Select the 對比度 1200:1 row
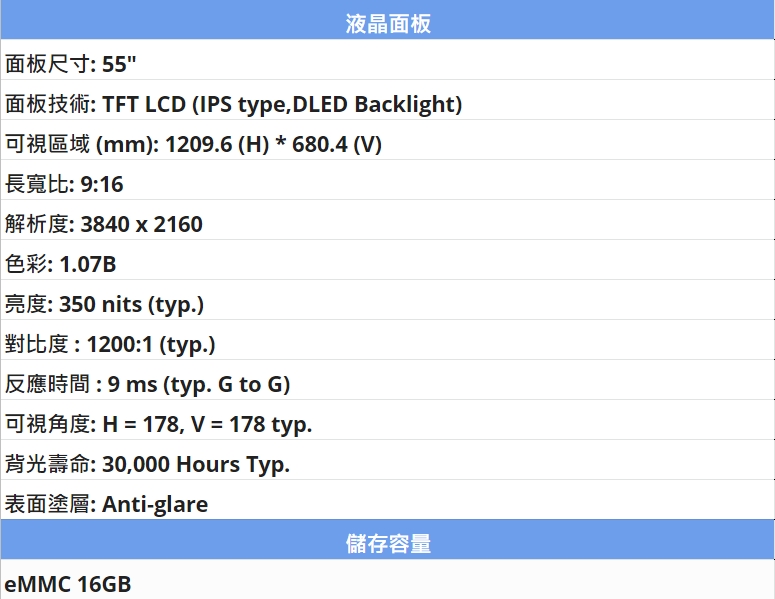The height and width of the screenshot is (599, 775). 388,340
